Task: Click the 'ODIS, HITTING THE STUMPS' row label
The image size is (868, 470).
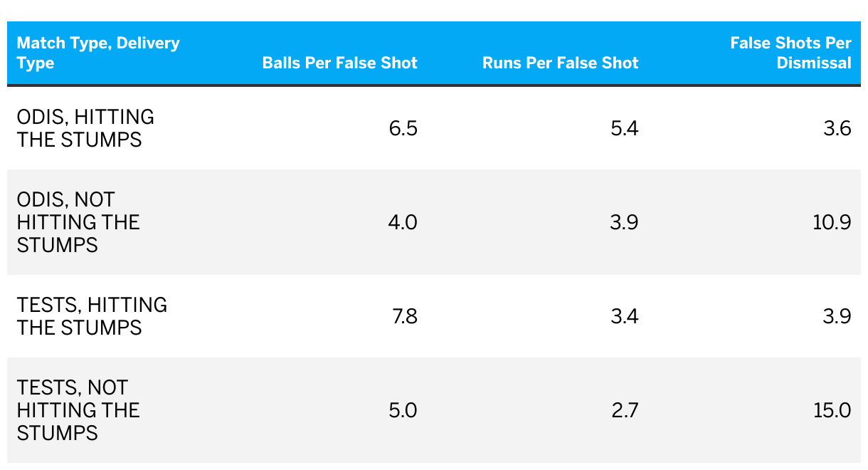Action: (x=85, y=128)
